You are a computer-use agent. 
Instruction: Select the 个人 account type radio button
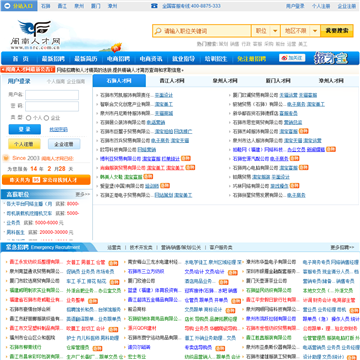pos(29,118)
